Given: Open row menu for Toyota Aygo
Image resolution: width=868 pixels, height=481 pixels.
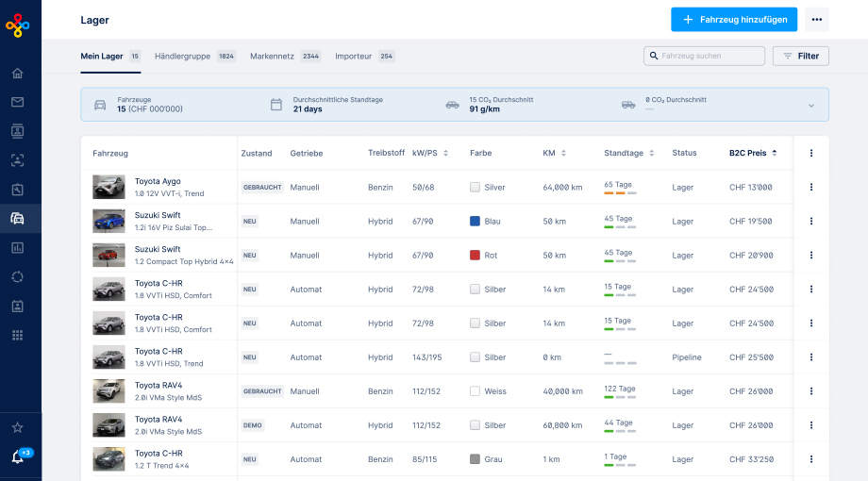Looking at the screenshot, I should 811,187.
